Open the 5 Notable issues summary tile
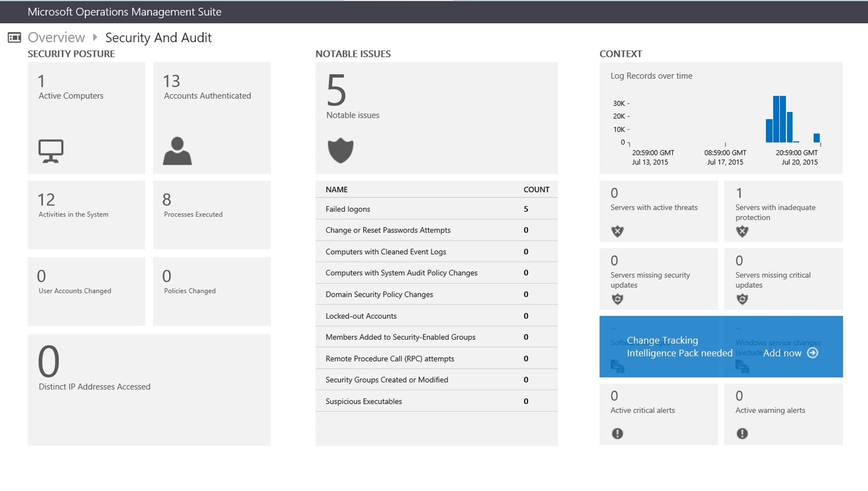Screen dimensions: 868x491 [x=436, y=118]
